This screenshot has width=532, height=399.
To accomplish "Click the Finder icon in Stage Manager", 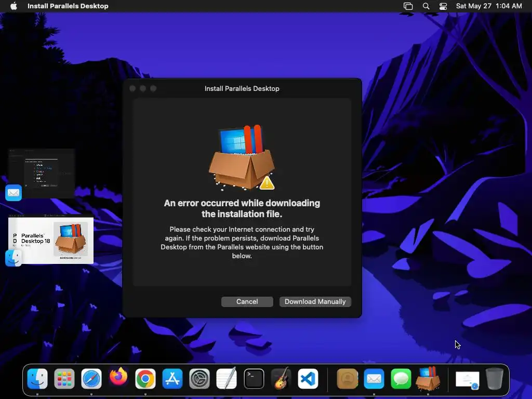I will pyautogui.click(x=14, y=258).
